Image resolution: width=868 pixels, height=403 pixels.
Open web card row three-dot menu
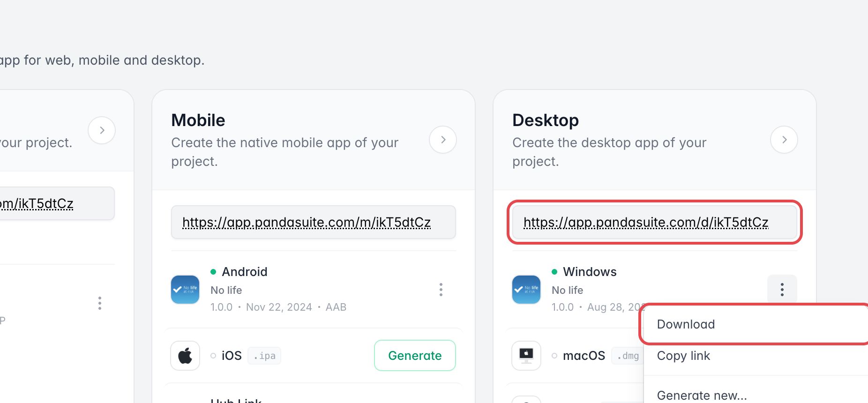pyautogui.click(x=100, y=303)
